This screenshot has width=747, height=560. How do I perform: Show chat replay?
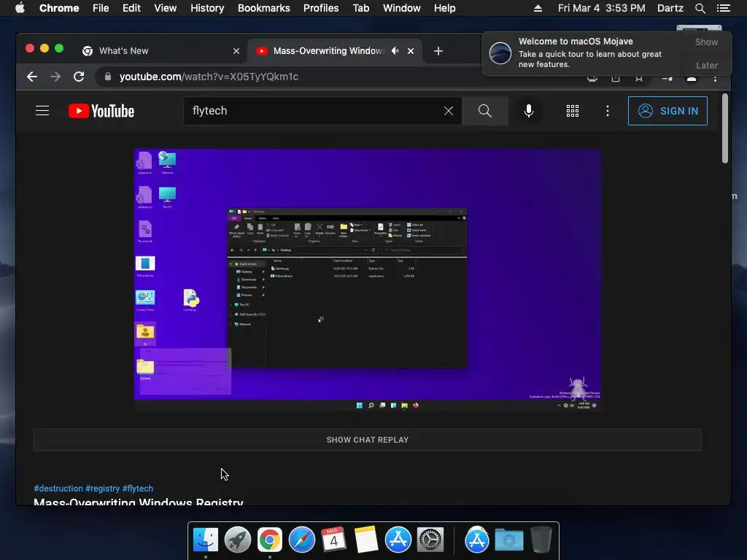[x=368, y=440]
